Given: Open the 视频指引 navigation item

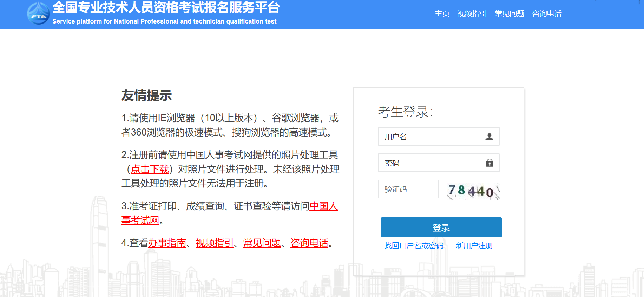Looking at the screenshot, I should tap(472, 14).
